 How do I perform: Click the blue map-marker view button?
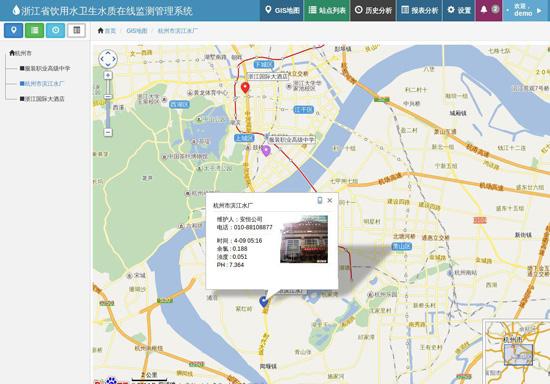pyautogui.click(x=13, y=31)
